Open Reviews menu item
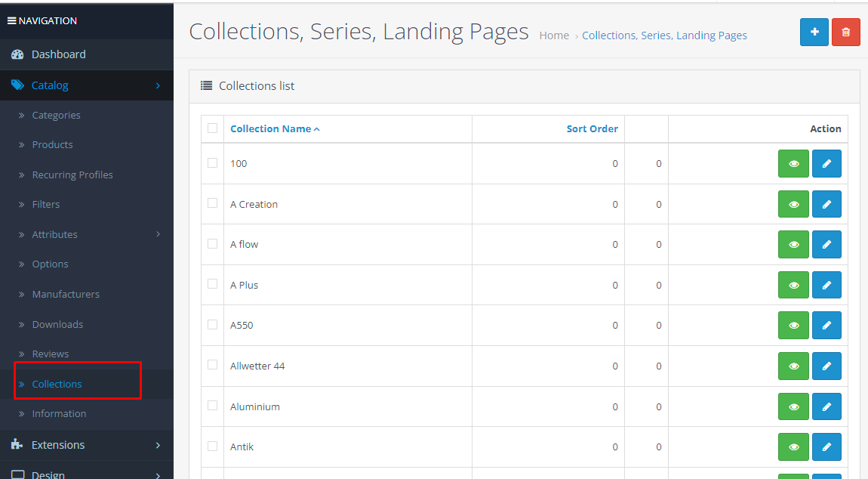The height and width of the screenshot is (479, 868). coord(50,354)
